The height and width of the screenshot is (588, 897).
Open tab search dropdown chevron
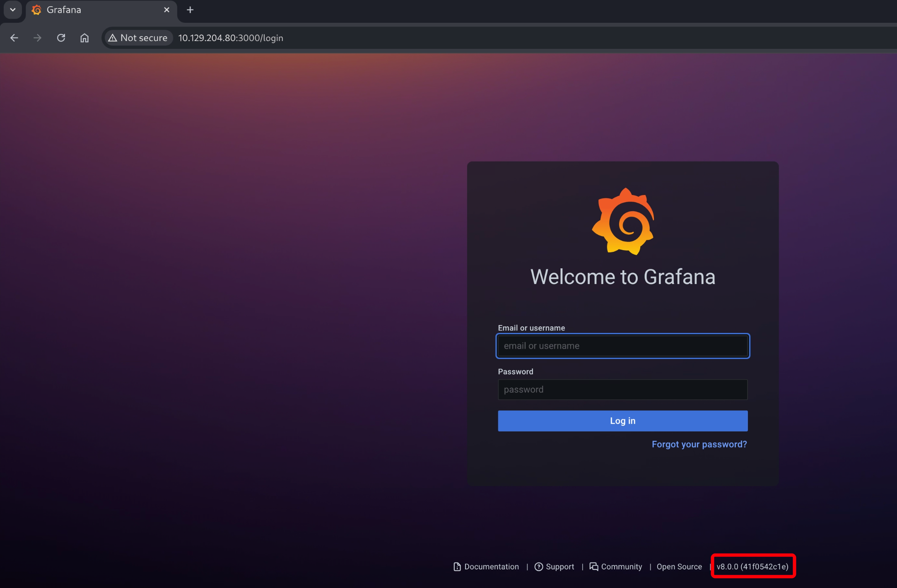pyautogui.click(x=12, y=10)
